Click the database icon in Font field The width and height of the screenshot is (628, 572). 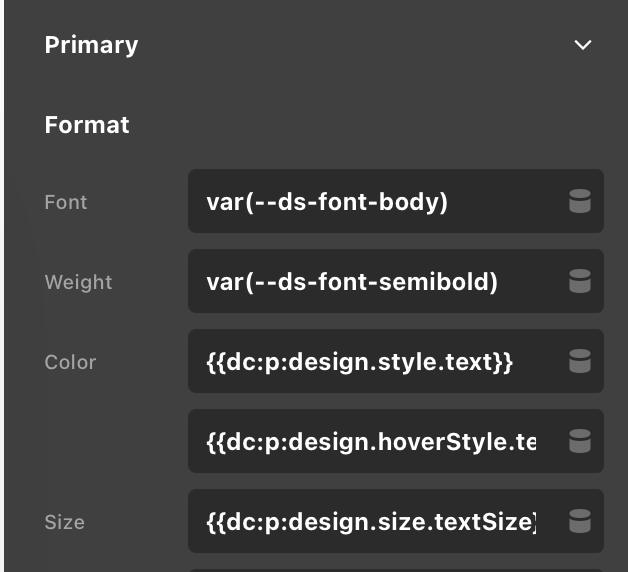(579, 202)
